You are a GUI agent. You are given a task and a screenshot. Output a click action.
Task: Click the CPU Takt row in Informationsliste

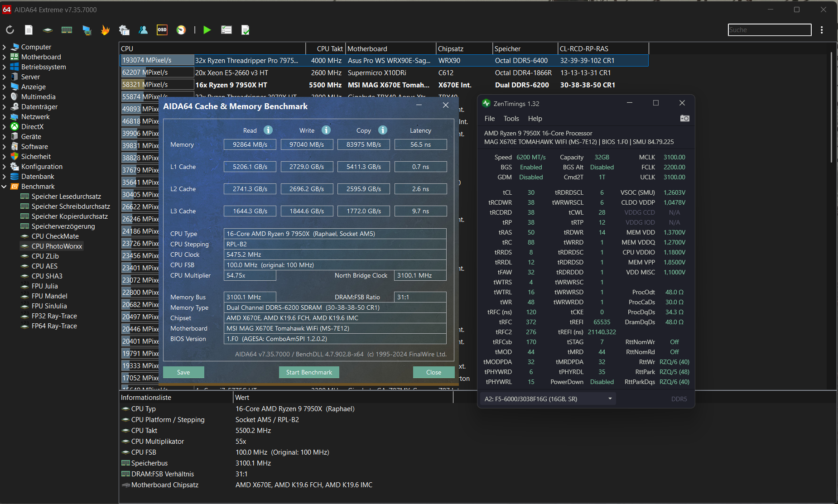point(286,431)
